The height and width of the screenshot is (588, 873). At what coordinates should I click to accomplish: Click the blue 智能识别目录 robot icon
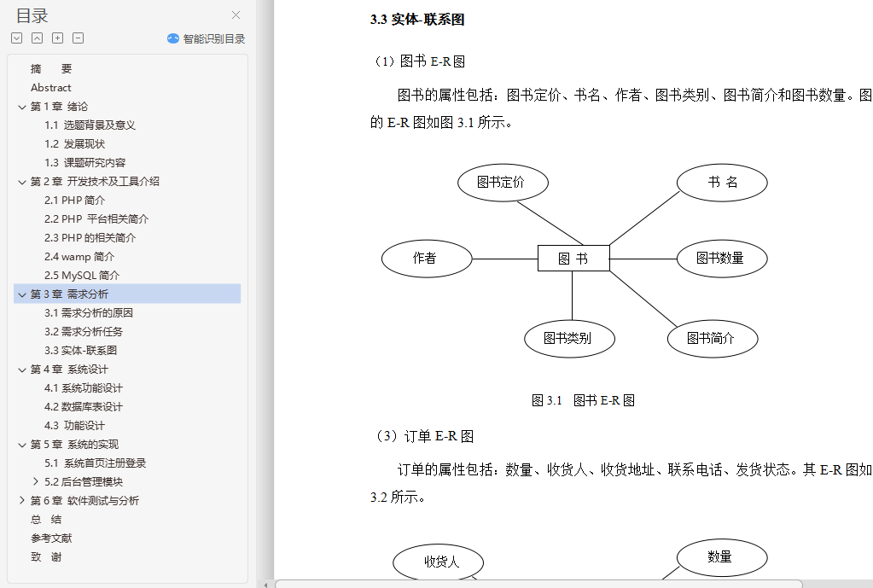(x=173, y=38)
